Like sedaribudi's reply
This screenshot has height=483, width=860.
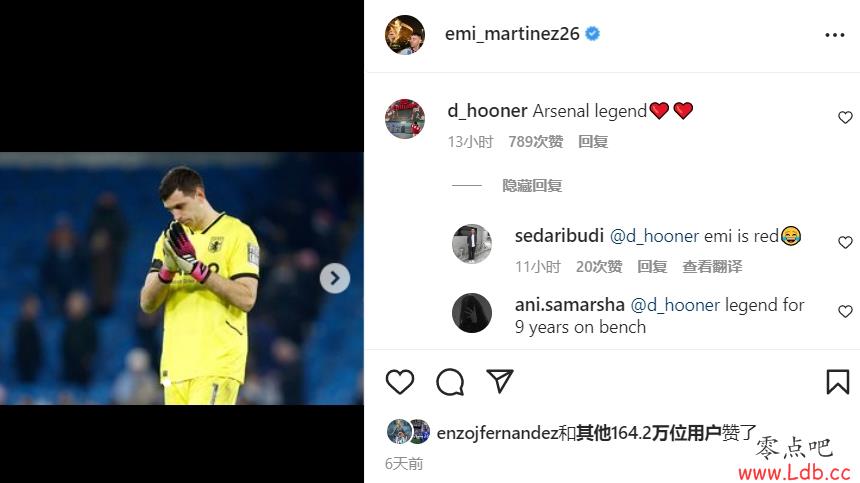pos(845,242)
